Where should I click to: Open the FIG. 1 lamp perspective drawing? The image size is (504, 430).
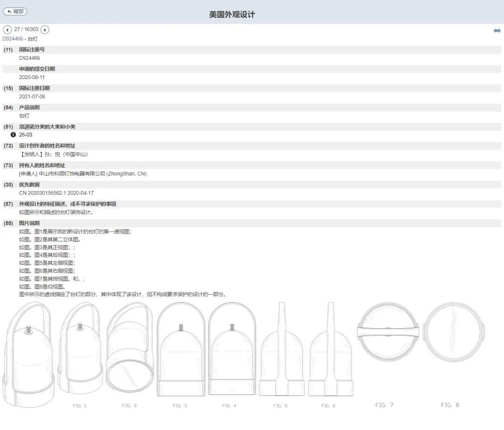point(29,355)
